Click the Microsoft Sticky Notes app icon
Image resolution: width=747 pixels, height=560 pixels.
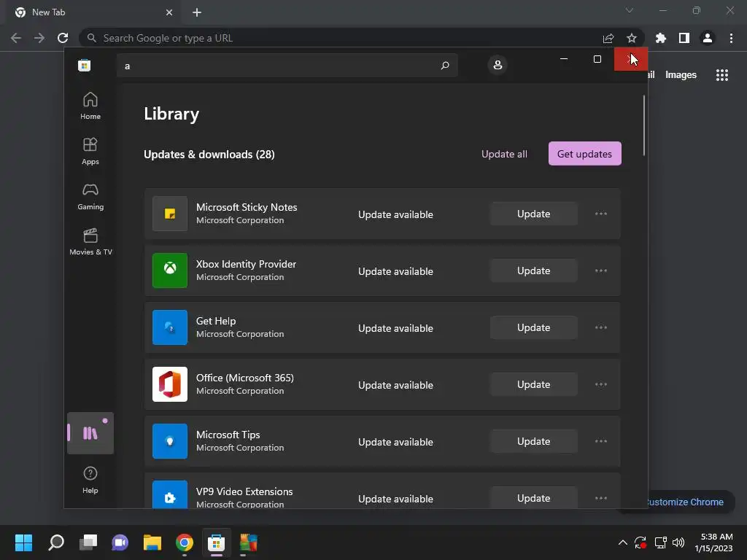(x=169, y=214)
